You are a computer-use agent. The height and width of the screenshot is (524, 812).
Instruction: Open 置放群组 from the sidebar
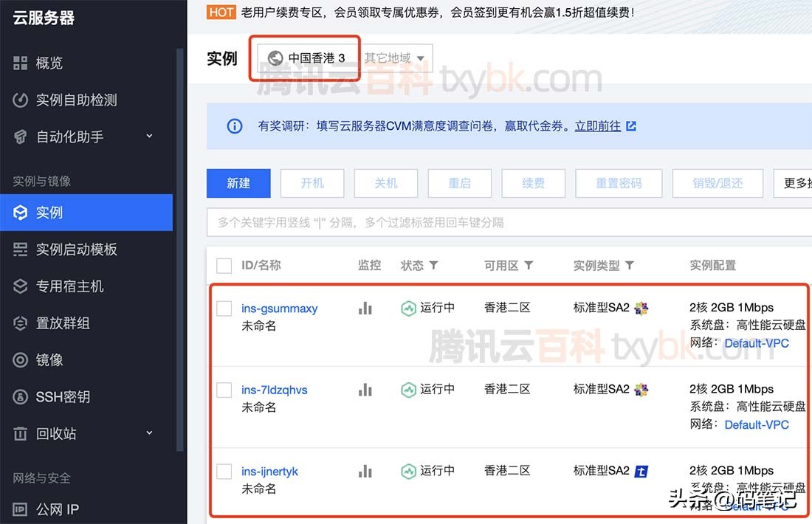click(61, 323)
